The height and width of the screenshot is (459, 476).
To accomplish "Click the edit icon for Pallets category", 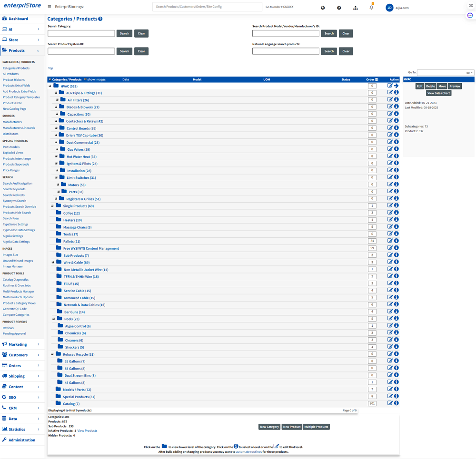I will pyautogui.click(x=390, y=241).
